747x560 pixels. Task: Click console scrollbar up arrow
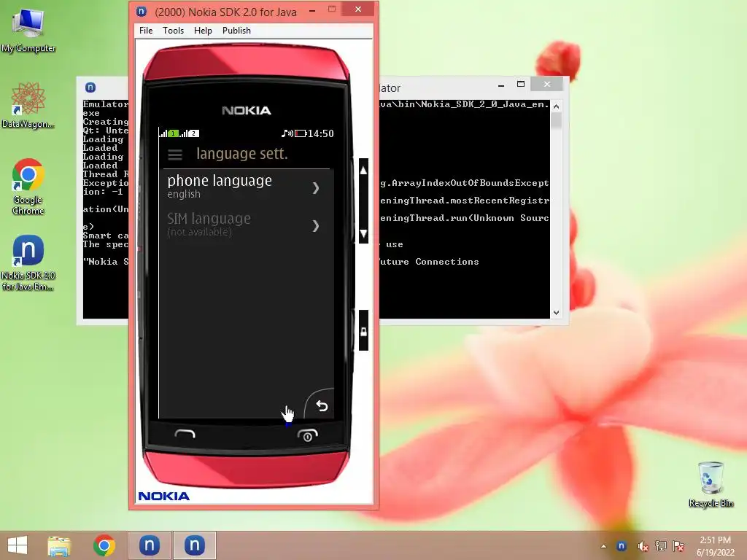[556, 106]
